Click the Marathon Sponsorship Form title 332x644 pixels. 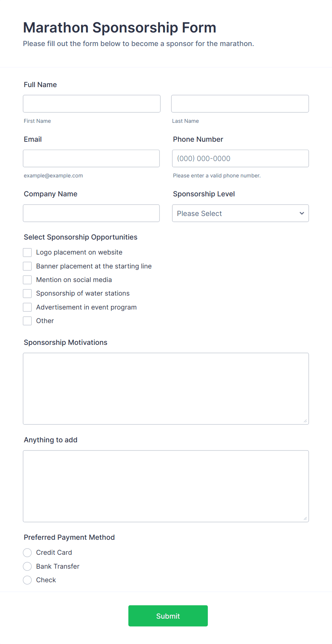(x=119, y=27)
